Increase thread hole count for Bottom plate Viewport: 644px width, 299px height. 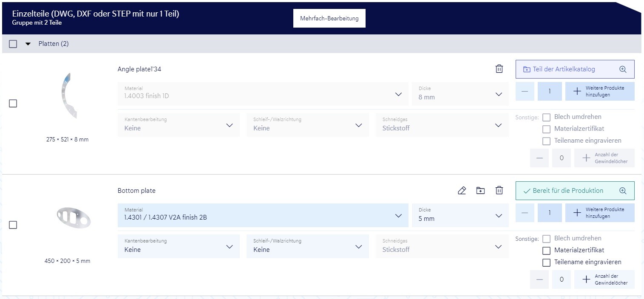tap(586, 279)
